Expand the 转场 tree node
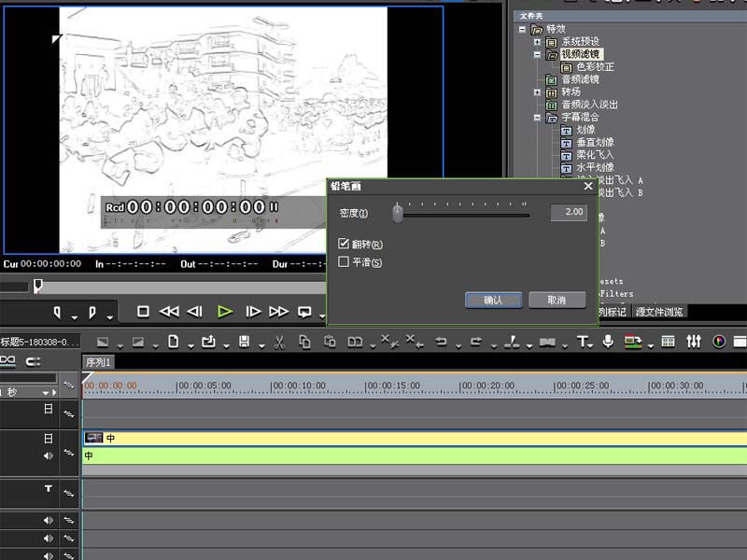The image size is (747, 560). pos(538,92)
